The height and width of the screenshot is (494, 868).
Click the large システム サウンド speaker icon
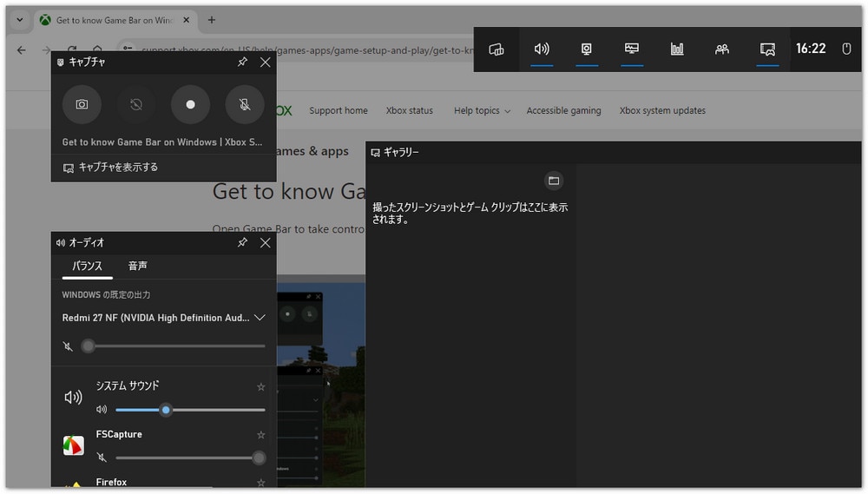74,397
